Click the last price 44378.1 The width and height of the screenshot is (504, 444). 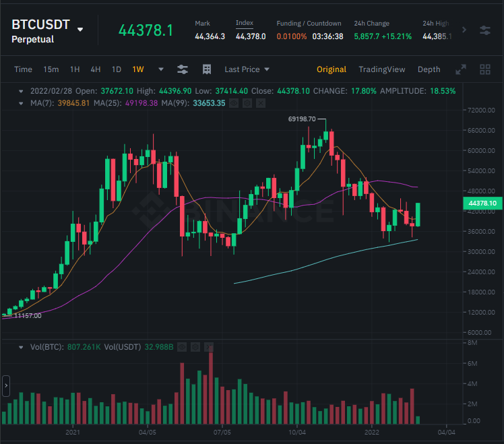146,30
